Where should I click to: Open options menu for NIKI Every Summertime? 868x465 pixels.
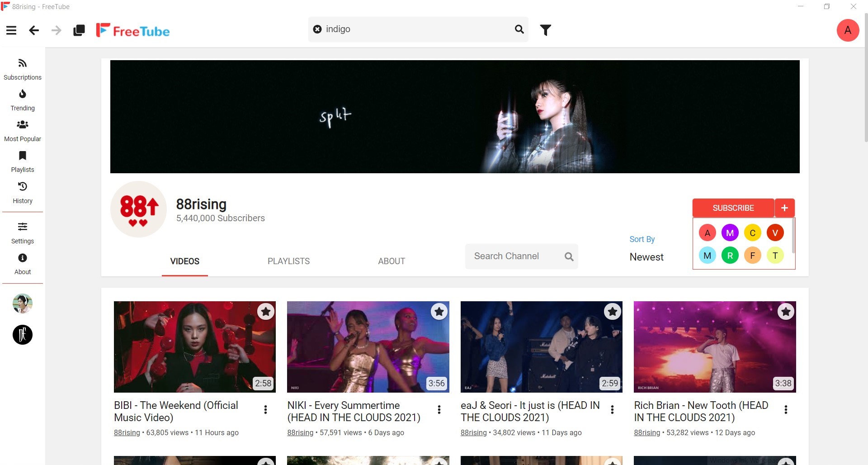439,409
